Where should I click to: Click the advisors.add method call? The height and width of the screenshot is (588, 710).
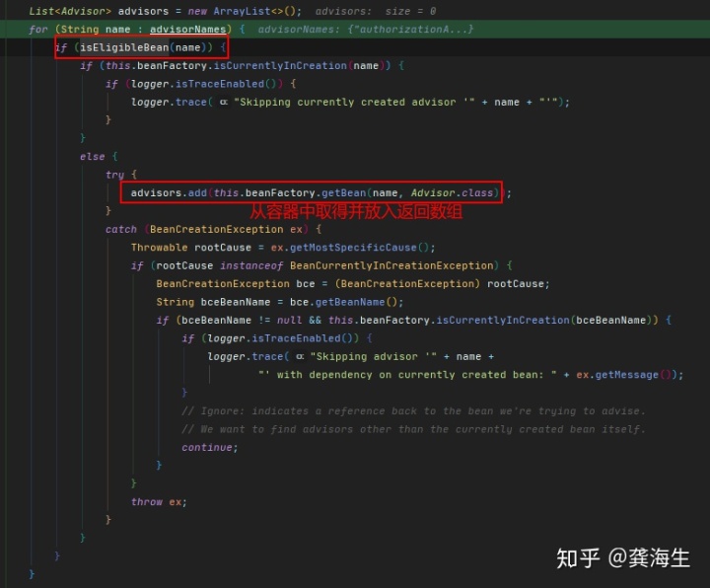169,193
